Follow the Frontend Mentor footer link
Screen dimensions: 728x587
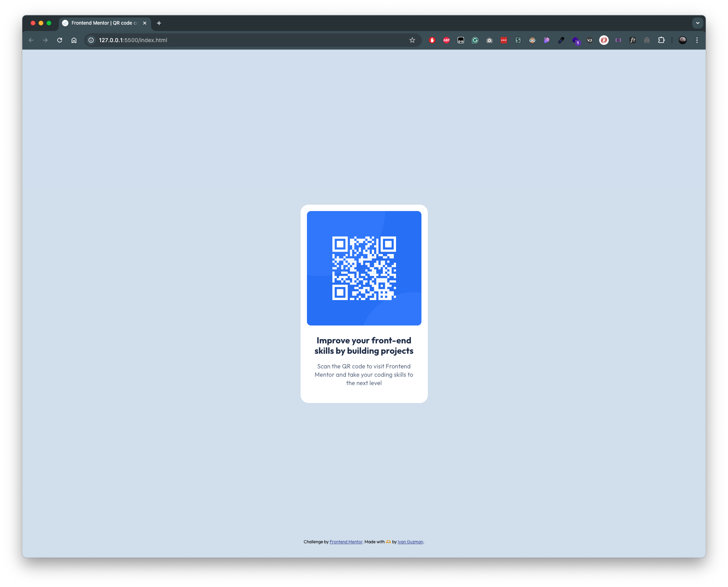click(346, 542)
